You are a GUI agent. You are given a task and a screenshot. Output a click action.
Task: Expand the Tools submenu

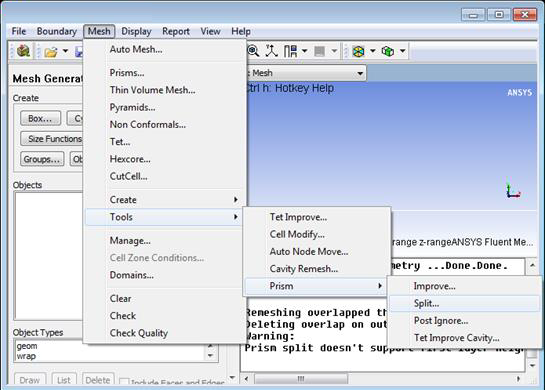pyautogui.click(x=164, y=217)
